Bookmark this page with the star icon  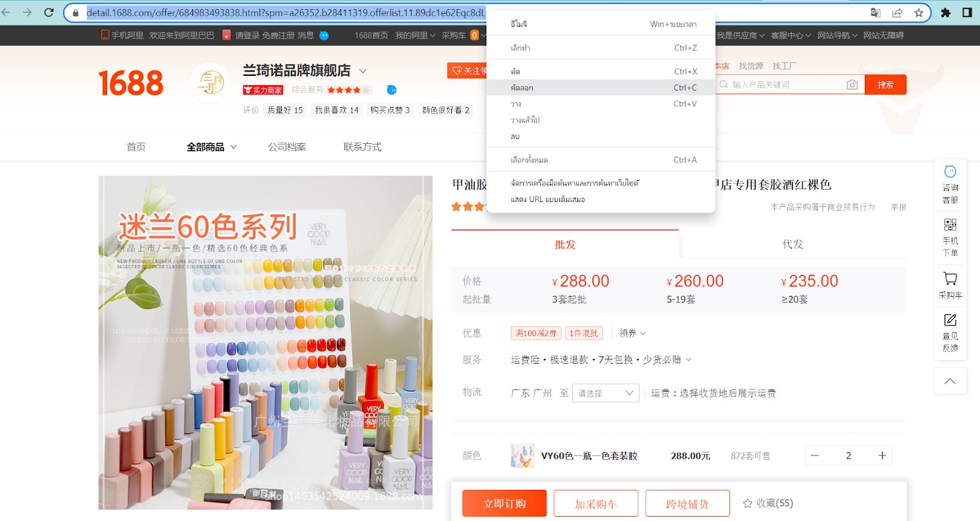(919, 12)
